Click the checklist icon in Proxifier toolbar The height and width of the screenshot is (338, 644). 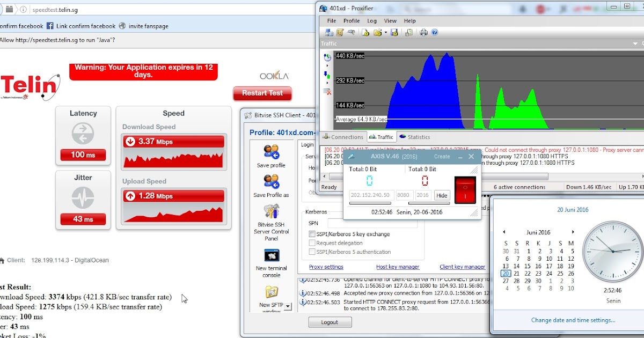pos(409,32)
